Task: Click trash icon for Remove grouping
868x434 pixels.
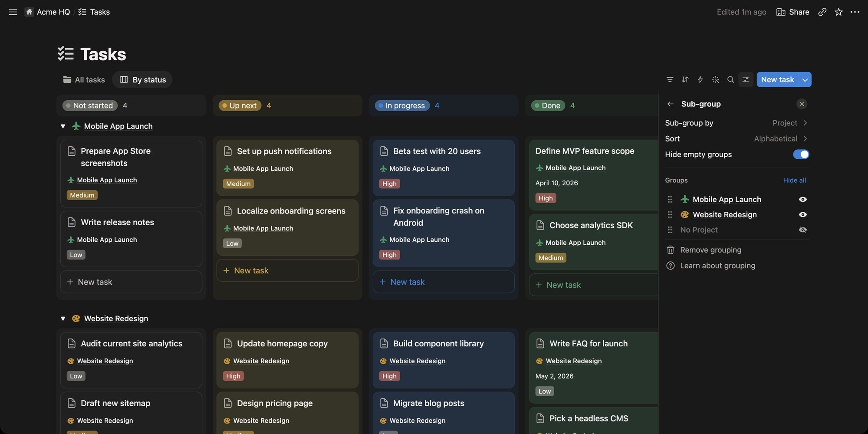Action: [670, 250]
